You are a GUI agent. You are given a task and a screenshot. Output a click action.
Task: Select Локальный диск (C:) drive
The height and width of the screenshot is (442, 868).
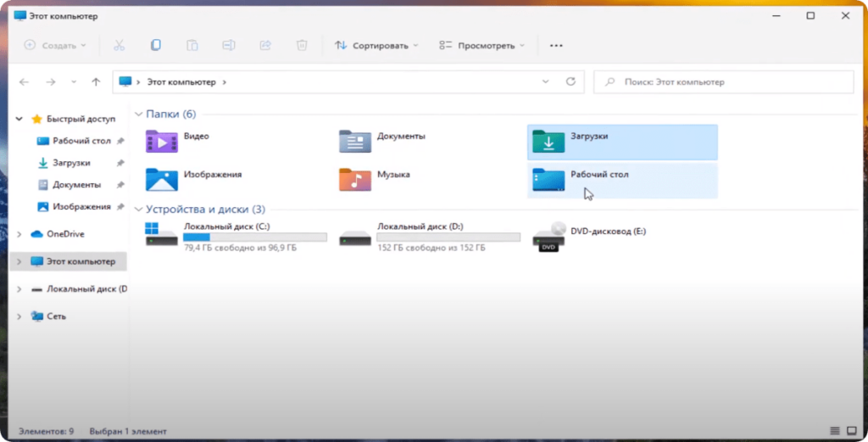point(236,237)
